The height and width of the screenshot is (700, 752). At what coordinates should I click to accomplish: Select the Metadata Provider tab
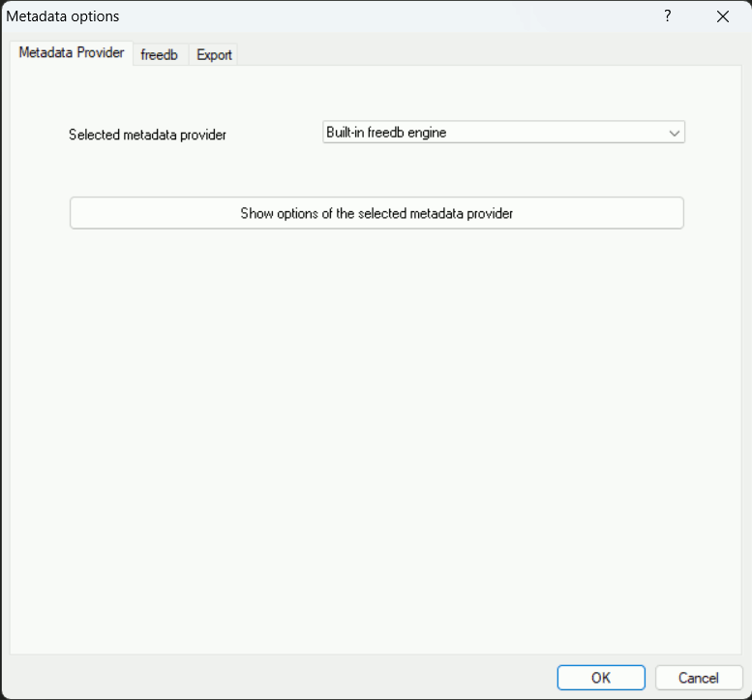[x=72, y=53]
